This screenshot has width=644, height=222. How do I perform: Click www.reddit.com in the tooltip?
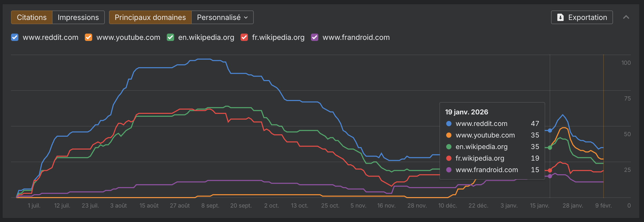click(481, 124)
